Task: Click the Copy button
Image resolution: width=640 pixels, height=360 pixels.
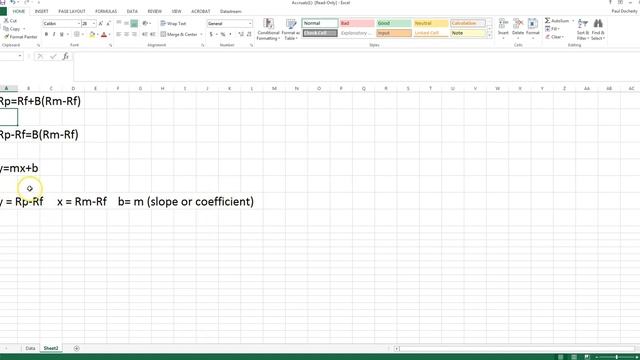Action: [12, 29]
